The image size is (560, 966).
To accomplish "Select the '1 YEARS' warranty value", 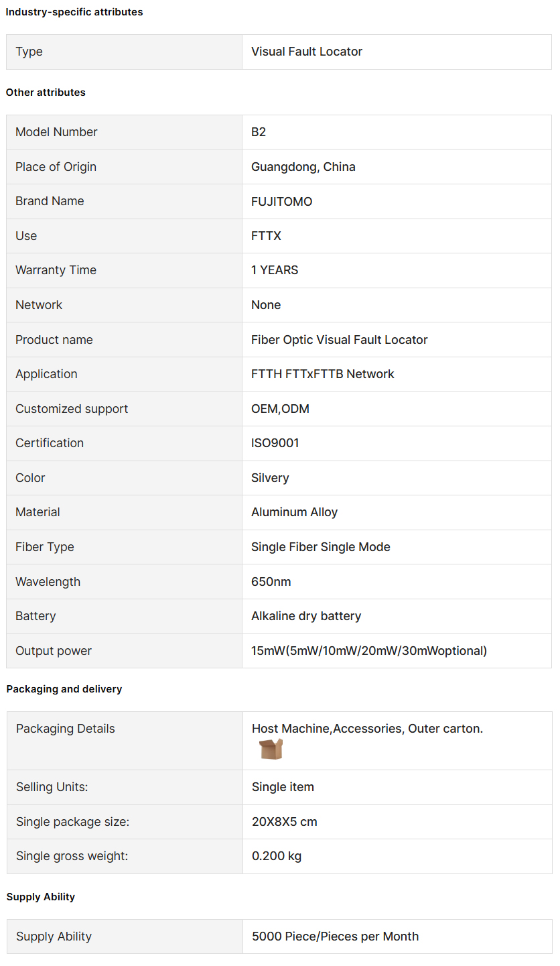I will click(275, 270).
